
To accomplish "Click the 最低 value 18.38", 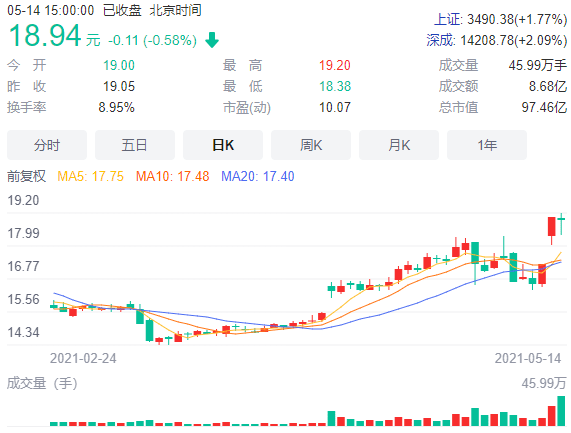I will [x=335, y=87].
